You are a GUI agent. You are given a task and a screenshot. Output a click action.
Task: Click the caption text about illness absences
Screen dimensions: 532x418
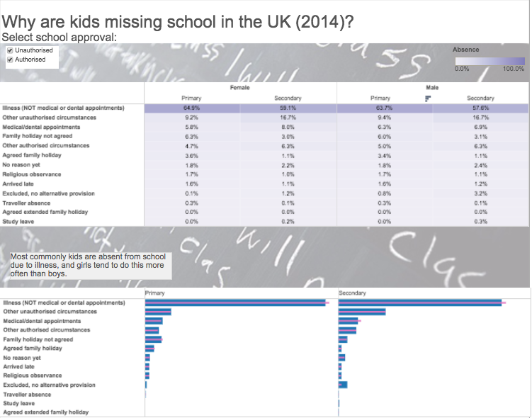point(89,264)
